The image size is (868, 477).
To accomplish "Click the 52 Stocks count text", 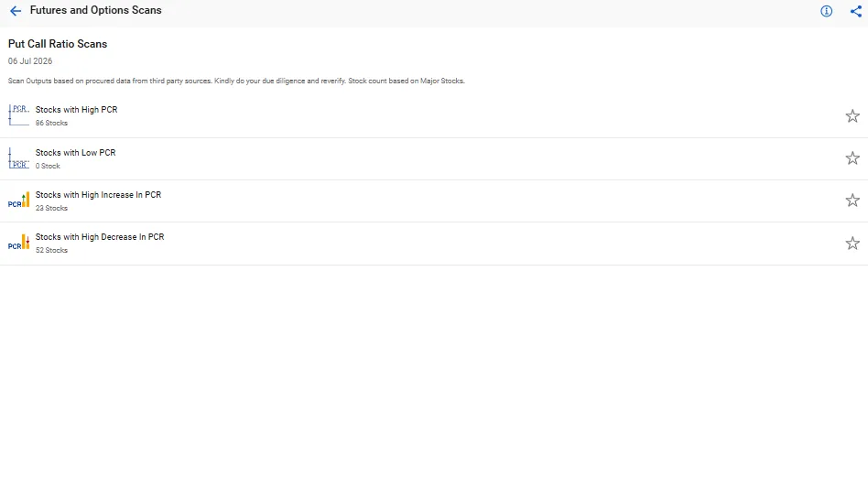I will 51,250.
